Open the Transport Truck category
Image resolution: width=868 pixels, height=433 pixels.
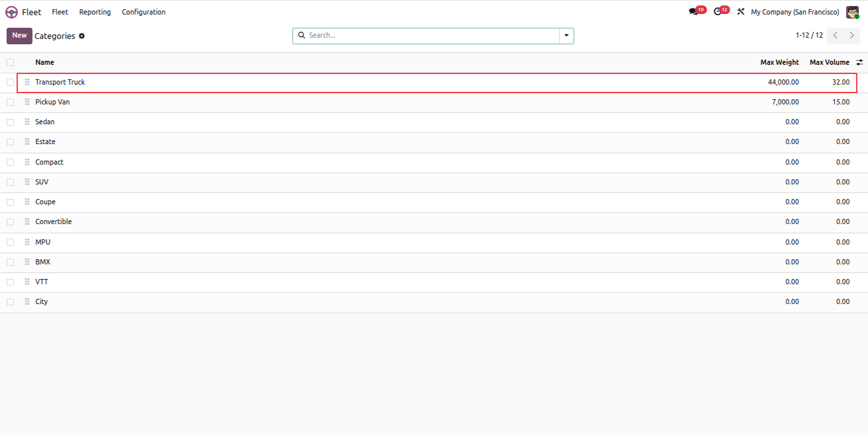pos(60,82)
